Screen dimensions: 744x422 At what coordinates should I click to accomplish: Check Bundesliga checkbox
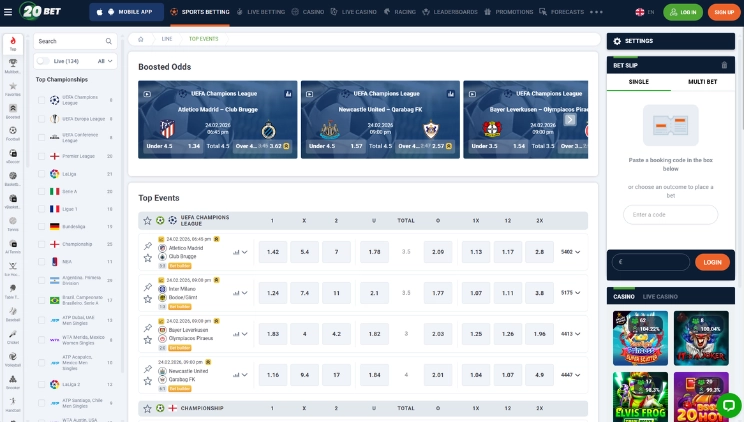click(x=41, y=226)
